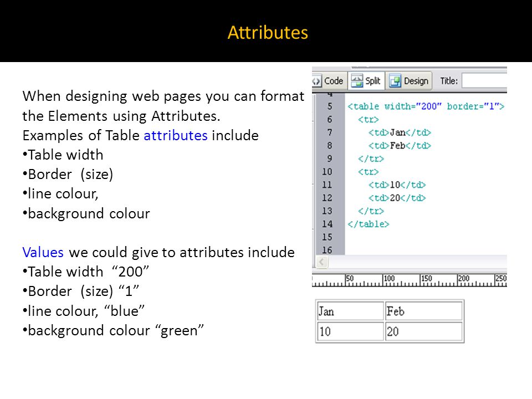532x399 pixels.
Task: Select line number 12 in code gutter
Action: [x=327, y=198]
